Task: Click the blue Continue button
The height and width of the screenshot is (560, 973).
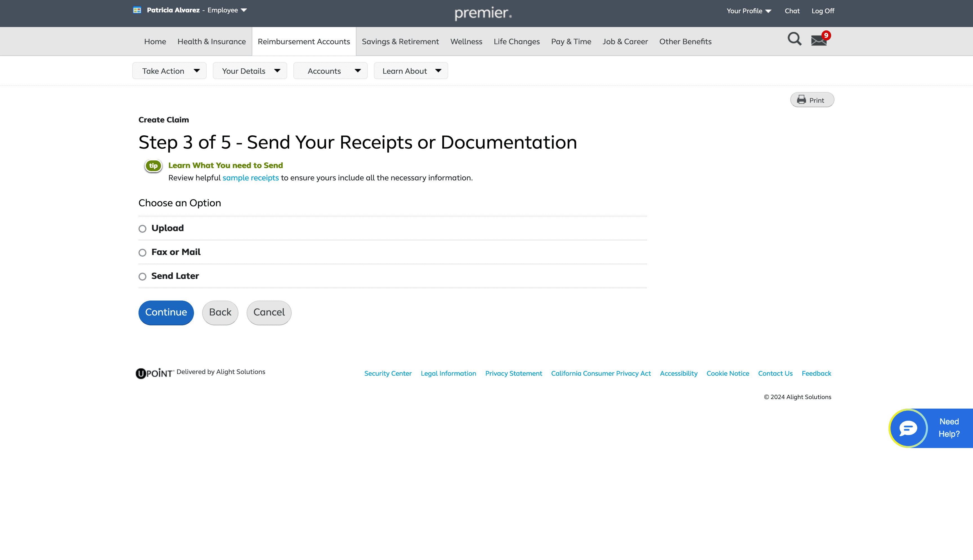Action: point(166,312)
